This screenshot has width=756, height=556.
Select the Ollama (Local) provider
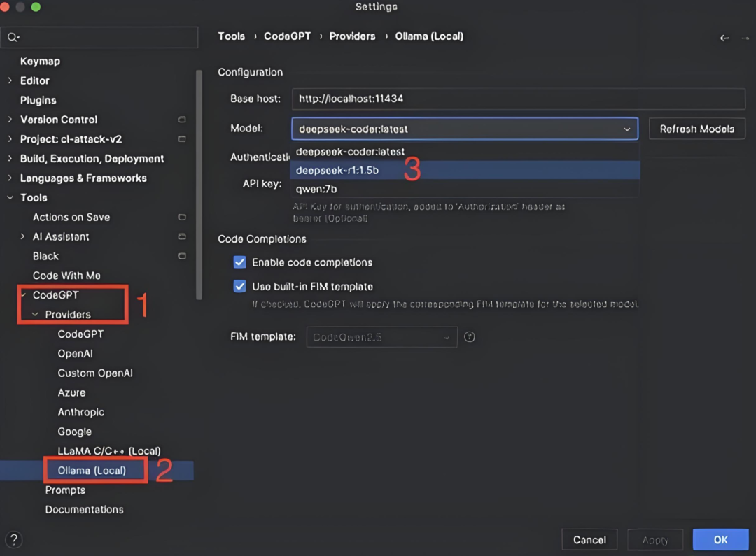pos(92,471)
